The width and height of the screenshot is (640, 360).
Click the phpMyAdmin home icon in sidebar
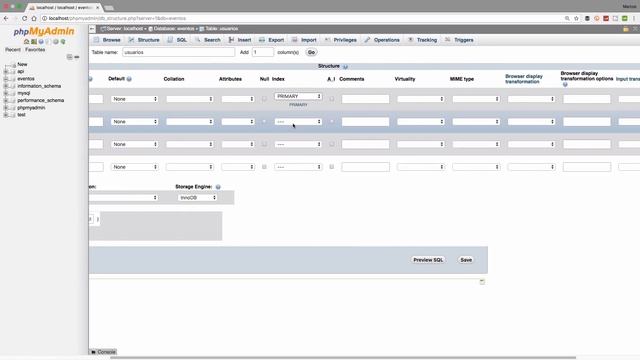click(27, 42)
